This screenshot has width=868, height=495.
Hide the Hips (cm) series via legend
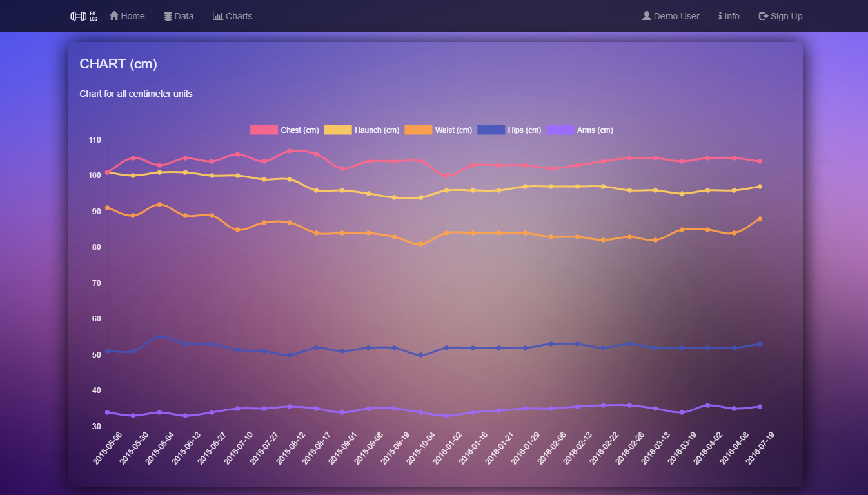tap(509, 130)
